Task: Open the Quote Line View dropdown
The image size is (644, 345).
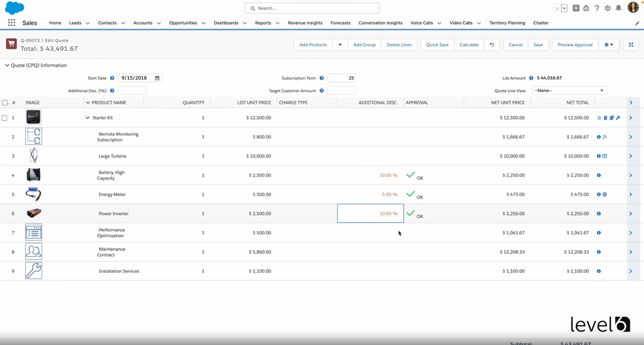Action: [x=569, y=90]
